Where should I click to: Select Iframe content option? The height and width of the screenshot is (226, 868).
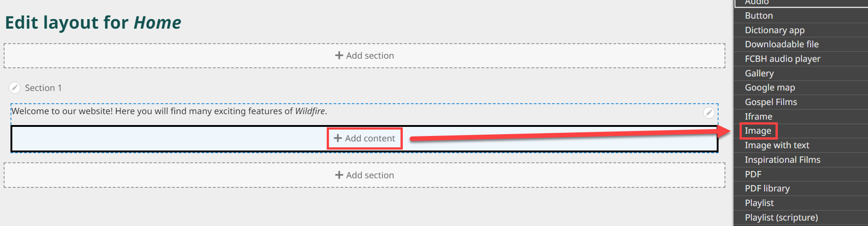click(758, 117)
